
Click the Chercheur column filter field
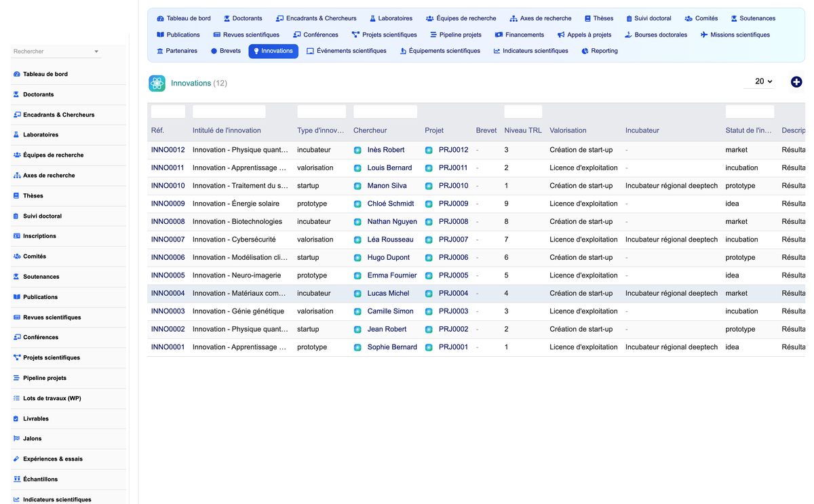pyautogui.click(x=385, y=112)
